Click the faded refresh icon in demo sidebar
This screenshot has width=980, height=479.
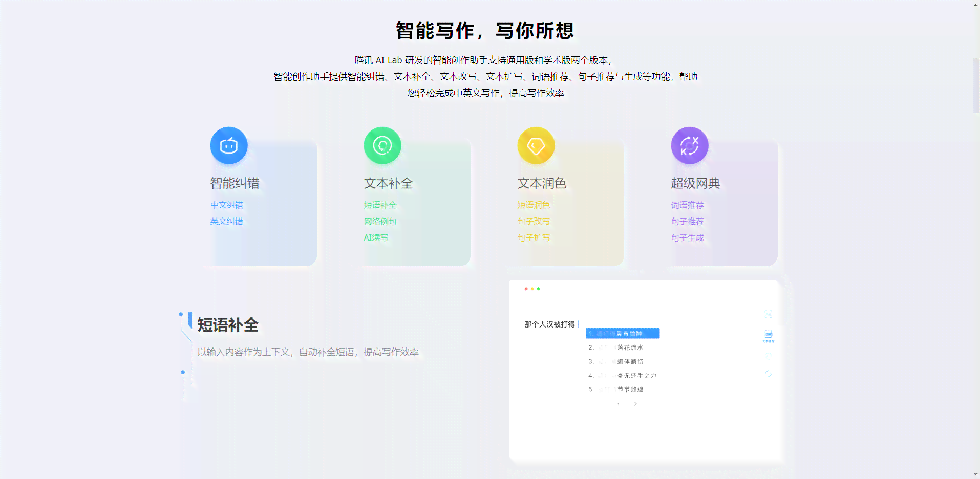[768, 374]
